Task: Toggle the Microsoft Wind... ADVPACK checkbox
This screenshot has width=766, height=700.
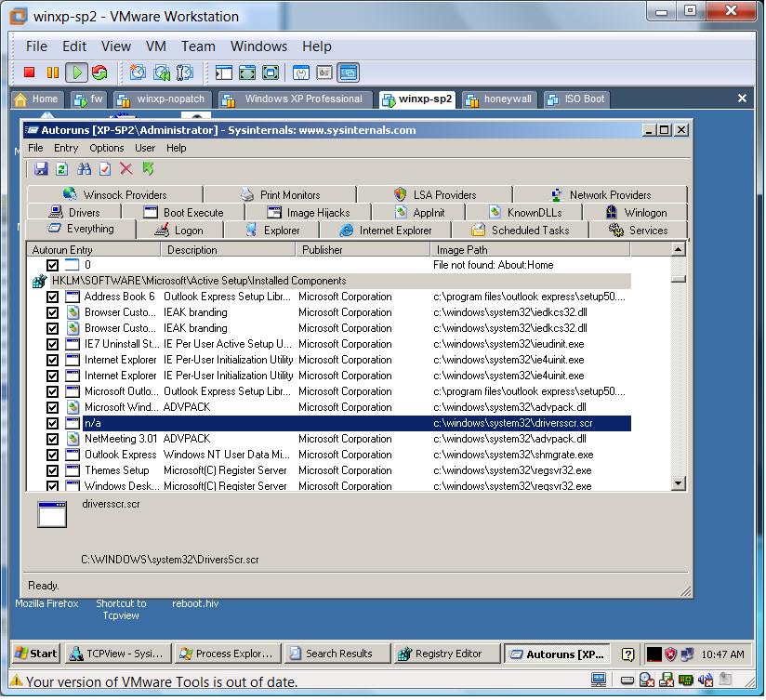Action: coord(52,407)
